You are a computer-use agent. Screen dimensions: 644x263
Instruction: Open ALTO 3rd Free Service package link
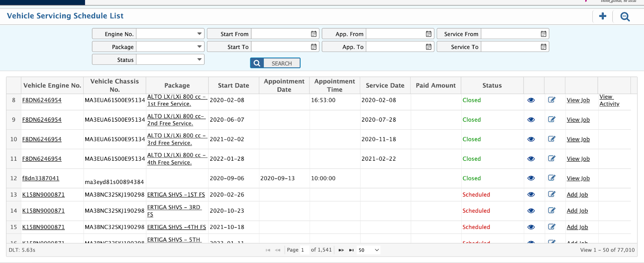tap(177, 139)
